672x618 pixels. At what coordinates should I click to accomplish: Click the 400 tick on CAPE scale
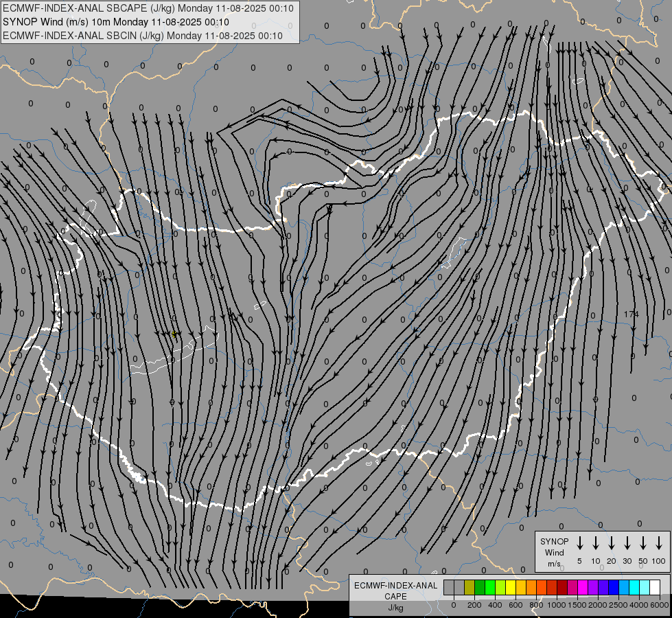point(495,605)
